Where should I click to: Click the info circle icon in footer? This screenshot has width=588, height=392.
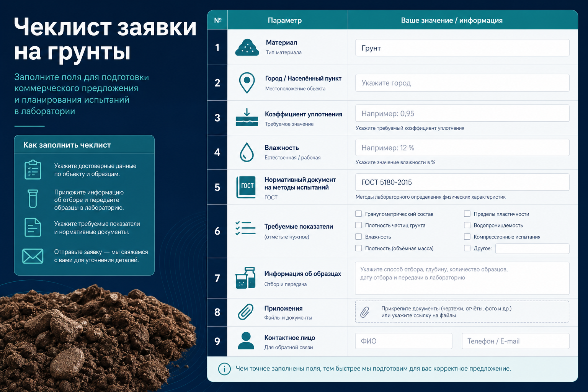(224, 369)
